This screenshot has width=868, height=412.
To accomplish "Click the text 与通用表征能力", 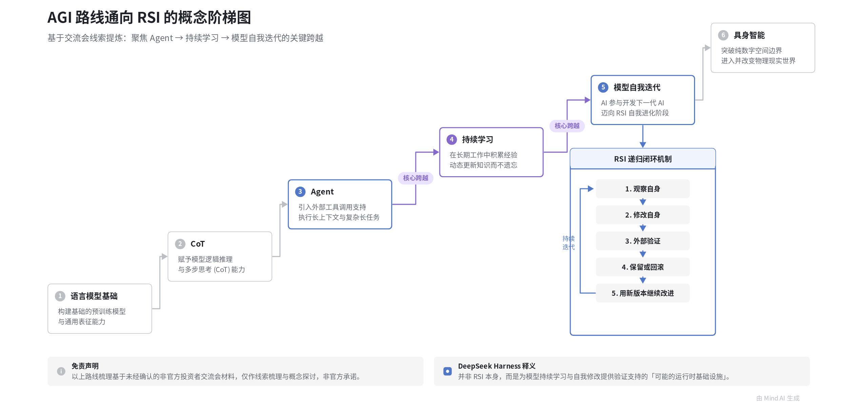I will pyautogui.click(x=82, y=322).
